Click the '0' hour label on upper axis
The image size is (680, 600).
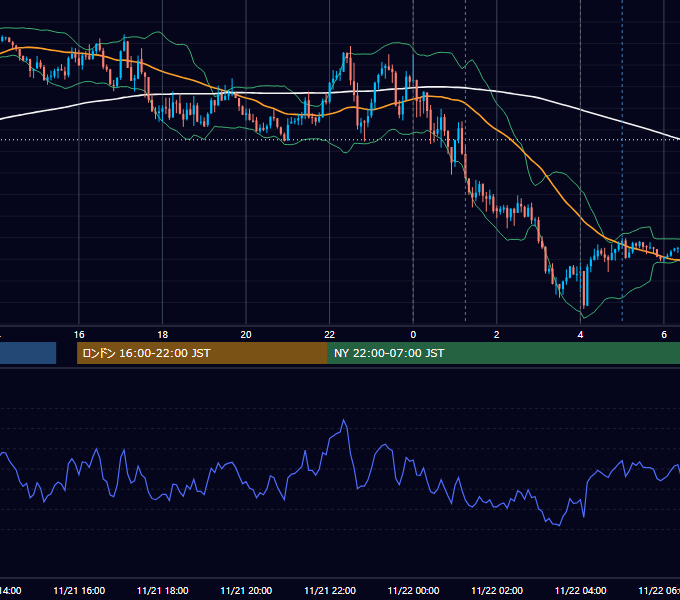coord(413,335)
